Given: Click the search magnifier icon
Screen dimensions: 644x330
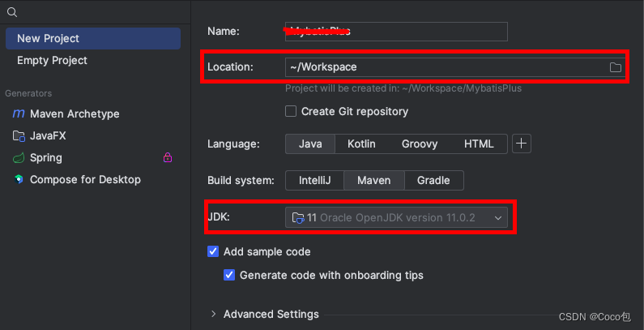Looking at the screenshot, I should (x=12, y=13).
